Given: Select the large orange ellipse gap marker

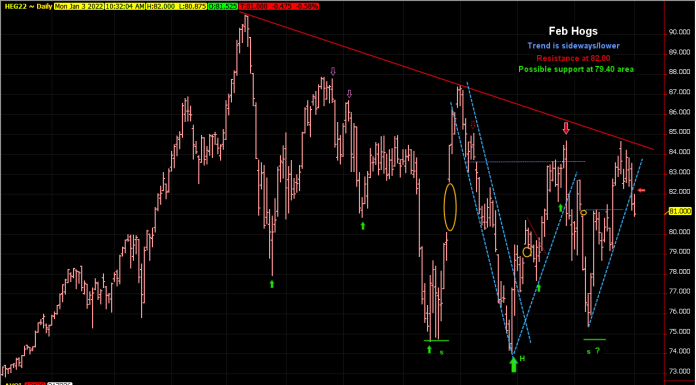Looking at the screenshot, I should (450, 207).
